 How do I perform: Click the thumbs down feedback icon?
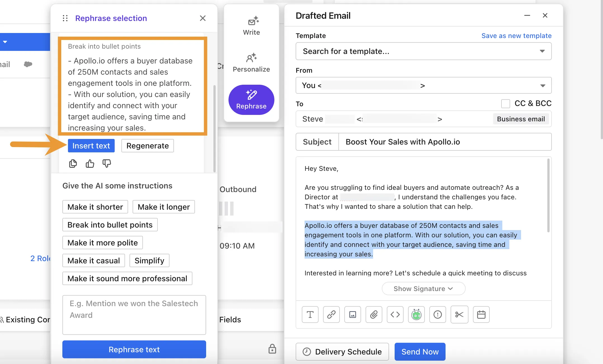click(107, 164)
